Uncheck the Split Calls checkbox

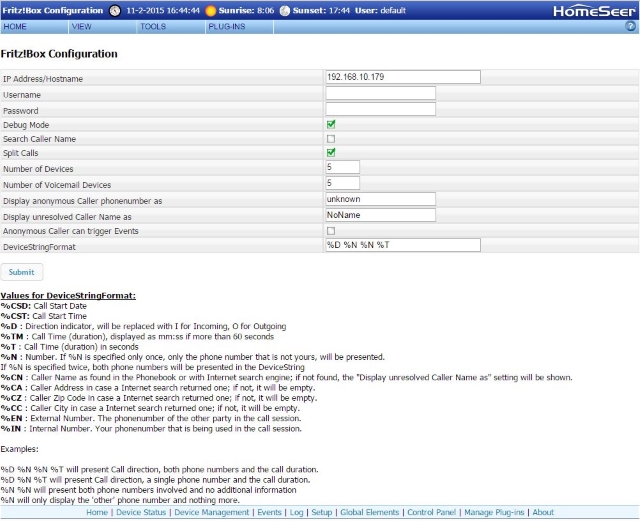point(331,153)
